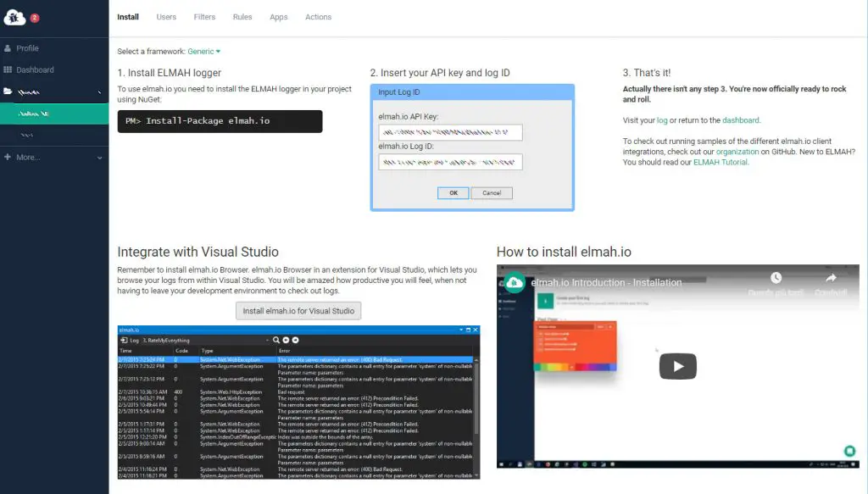Play the elmah.io installation video
This screenshot has height=494, width=868.
coord(677,366)
